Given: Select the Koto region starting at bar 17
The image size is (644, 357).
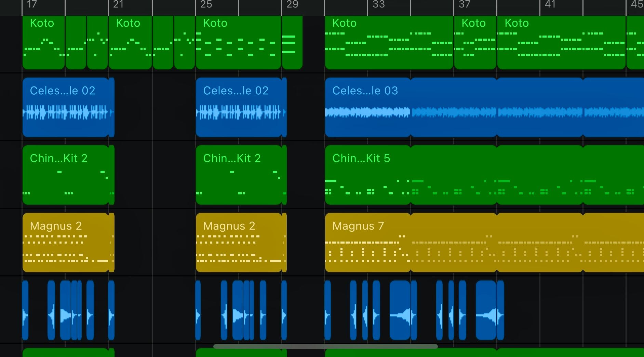Looking at the screenshot, I should [43, 43].
